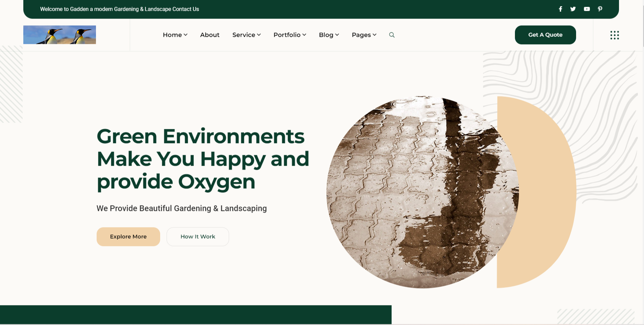Screen dimensions: 644x325
Task: Expand the Service menu chevron
Action: (x=259, y=35)
